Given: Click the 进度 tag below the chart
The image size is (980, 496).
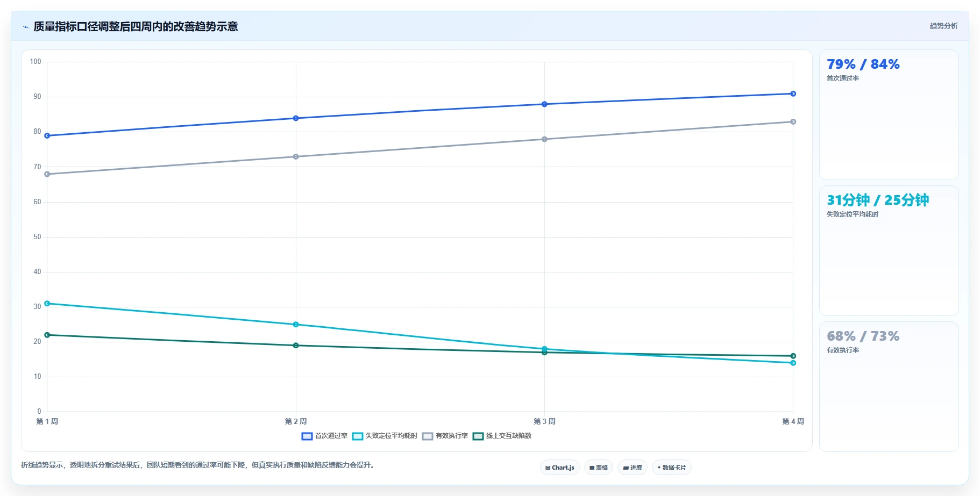Looking at the screenshot, I should pyautogui.click(x=633, y=468).
